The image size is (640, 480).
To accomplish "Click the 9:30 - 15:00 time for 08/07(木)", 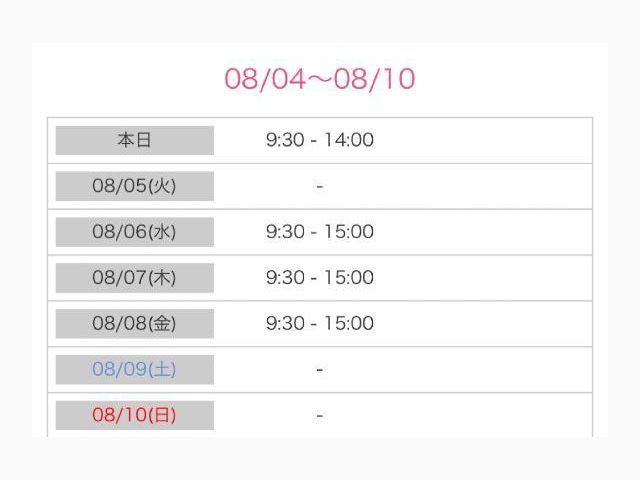I will 320,278.
